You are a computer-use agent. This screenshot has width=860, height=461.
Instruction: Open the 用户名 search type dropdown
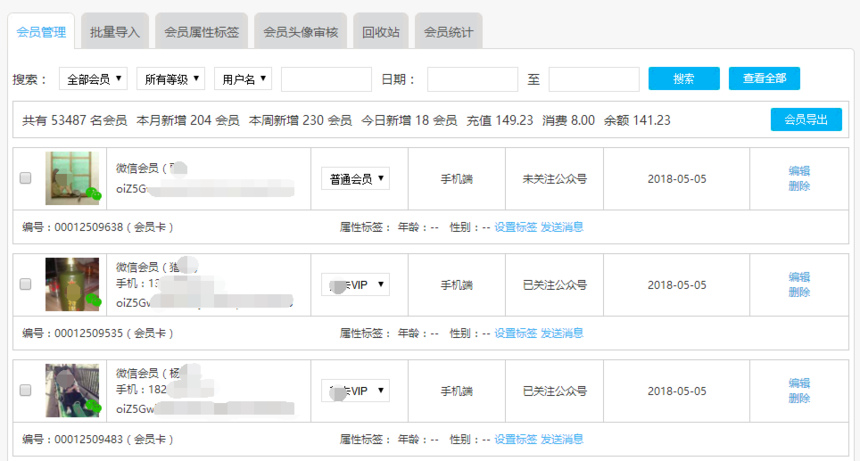pyautogui.click(x=243, y=79)
